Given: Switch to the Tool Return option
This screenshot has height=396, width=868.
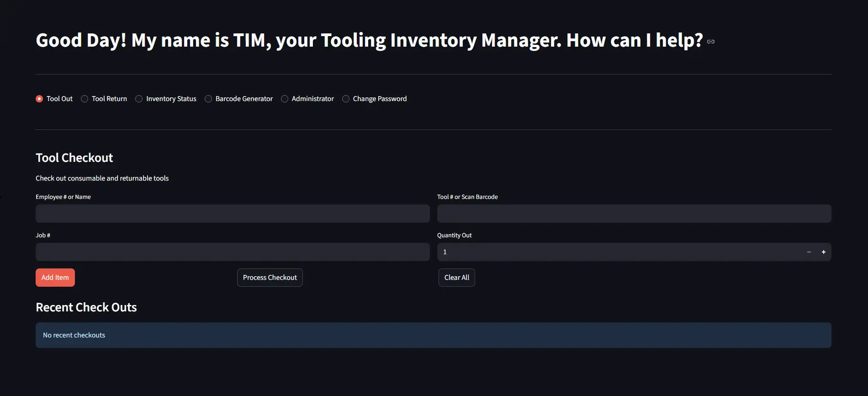Looking at the screenshot, I should point(85,99).
